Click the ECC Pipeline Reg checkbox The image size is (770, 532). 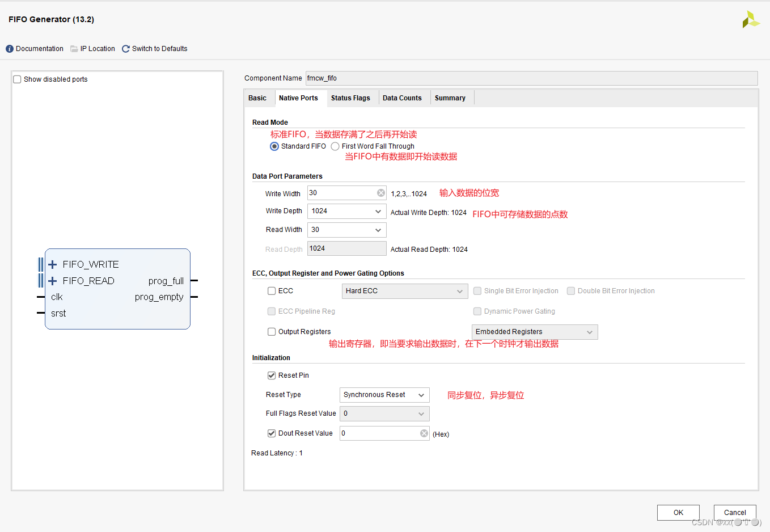(272, 311)
